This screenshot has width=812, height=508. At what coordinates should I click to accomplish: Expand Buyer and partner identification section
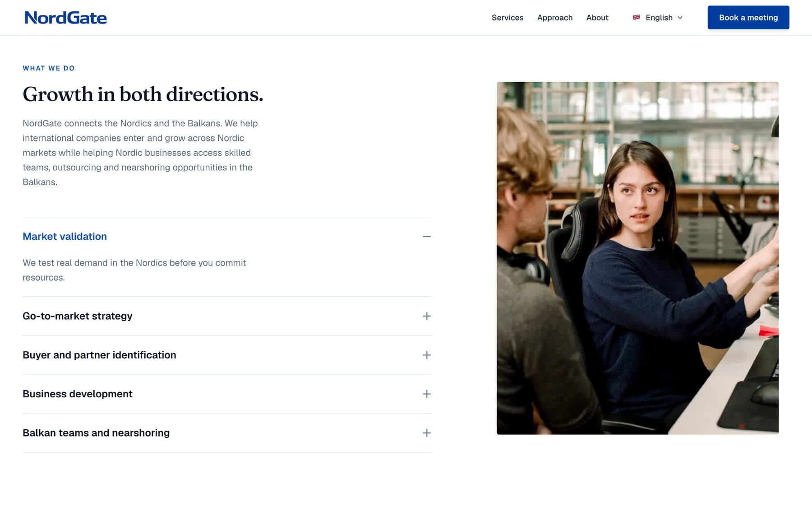point(227,355)
